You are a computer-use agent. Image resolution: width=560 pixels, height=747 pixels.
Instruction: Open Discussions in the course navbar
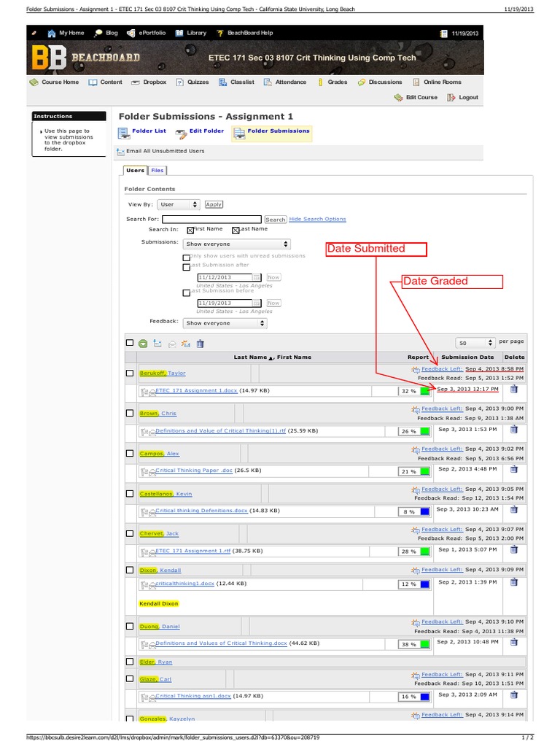380,82
